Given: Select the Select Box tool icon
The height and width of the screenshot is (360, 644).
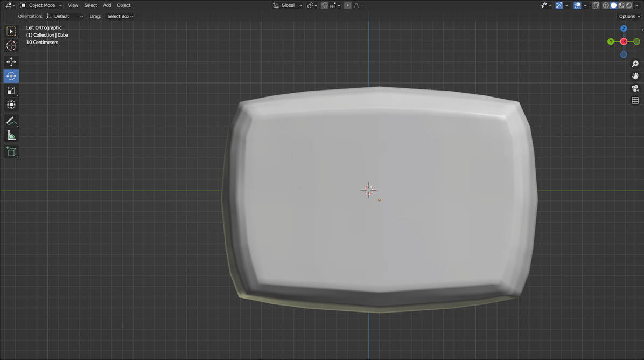Looking at the screenshot, I should [11, 32].
